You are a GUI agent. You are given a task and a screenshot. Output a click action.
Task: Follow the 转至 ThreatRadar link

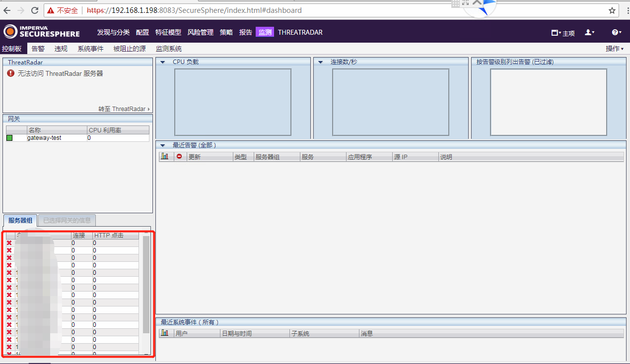click(124, 109)
